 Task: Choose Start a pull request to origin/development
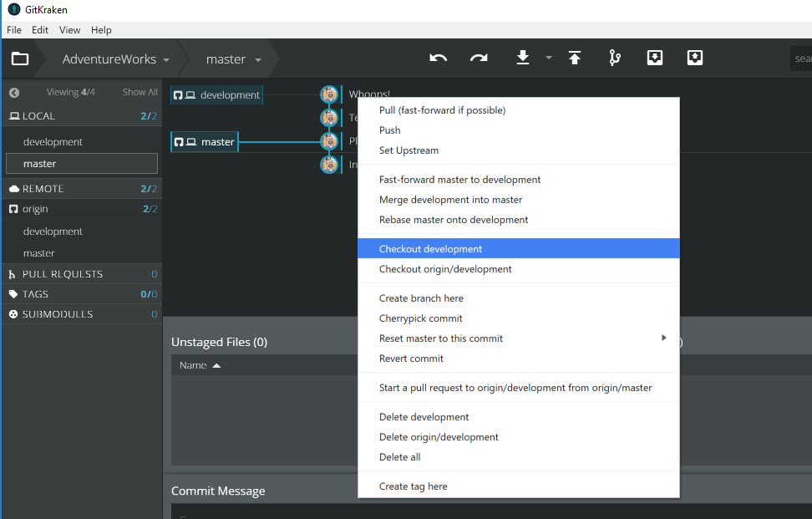[x=519, y=388]
